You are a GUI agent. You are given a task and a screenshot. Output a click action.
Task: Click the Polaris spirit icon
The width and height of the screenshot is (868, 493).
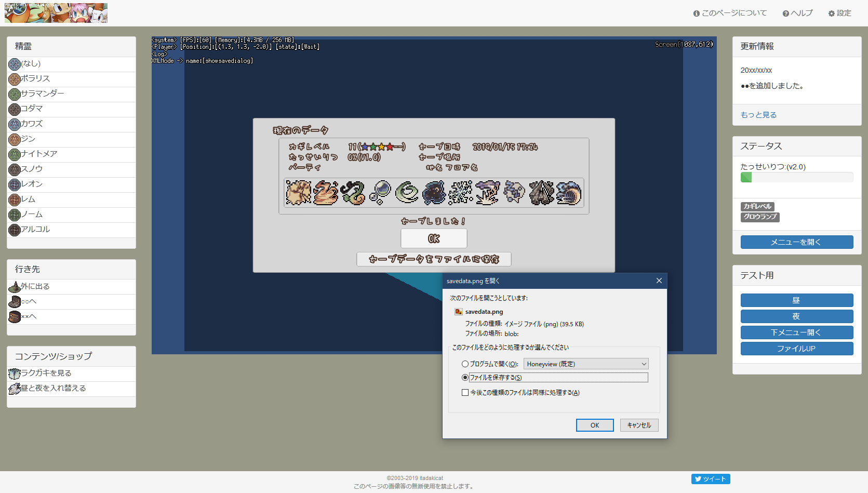15,79
